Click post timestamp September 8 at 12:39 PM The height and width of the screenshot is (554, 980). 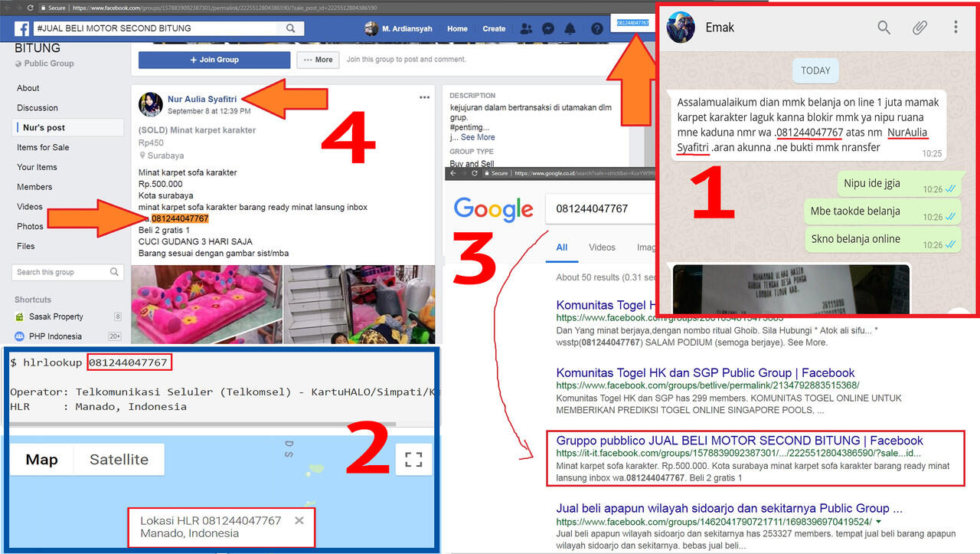coord(209,111)
